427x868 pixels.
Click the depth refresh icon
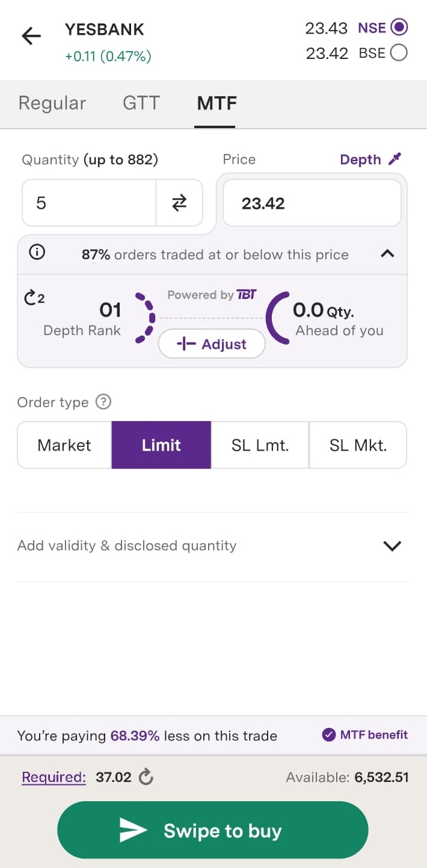(34, 297)
